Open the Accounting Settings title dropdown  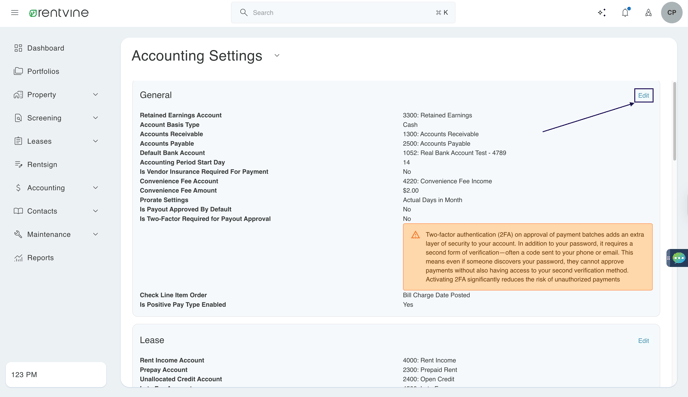[277, 56]
